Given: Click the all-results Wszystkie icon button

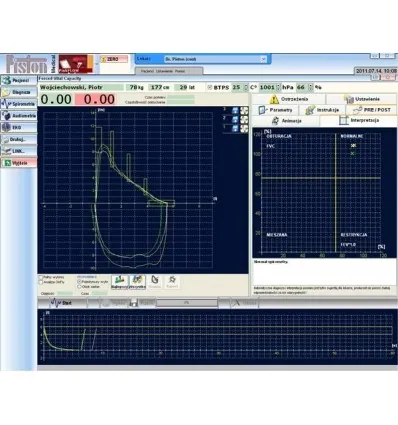Looking at the screenshot, I should [137, 282].
